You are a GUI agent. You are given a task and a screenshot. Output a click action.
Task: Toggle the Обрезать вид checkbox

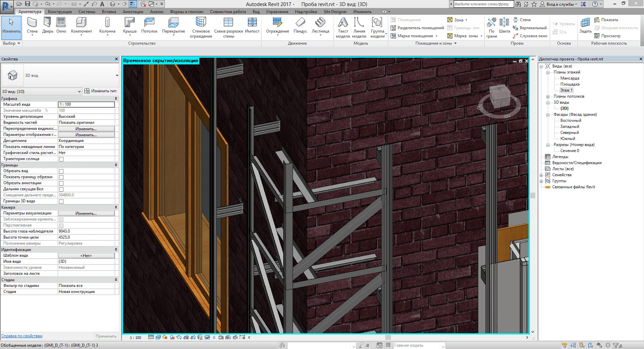click(61, 171)
